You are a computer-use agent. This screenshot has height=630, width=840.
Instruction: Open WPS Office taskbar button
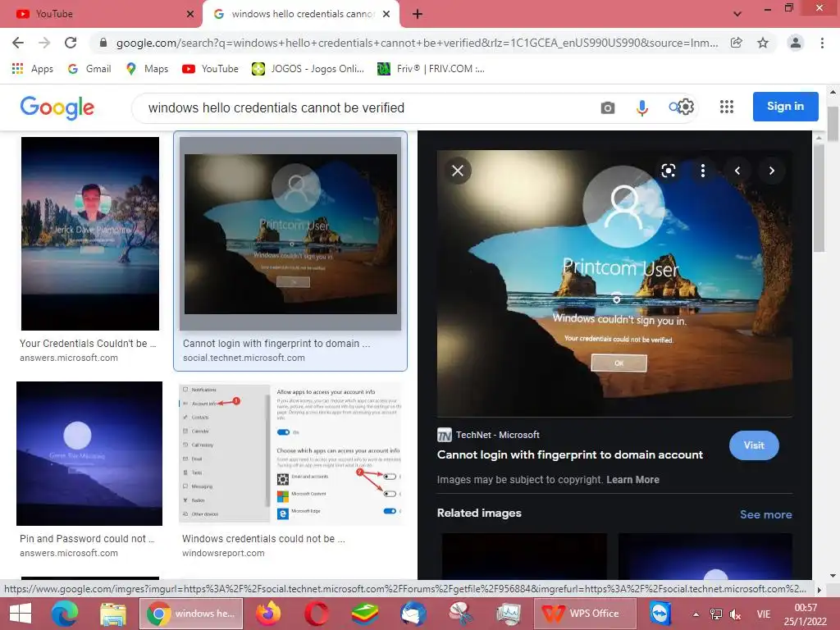[584, 614]
